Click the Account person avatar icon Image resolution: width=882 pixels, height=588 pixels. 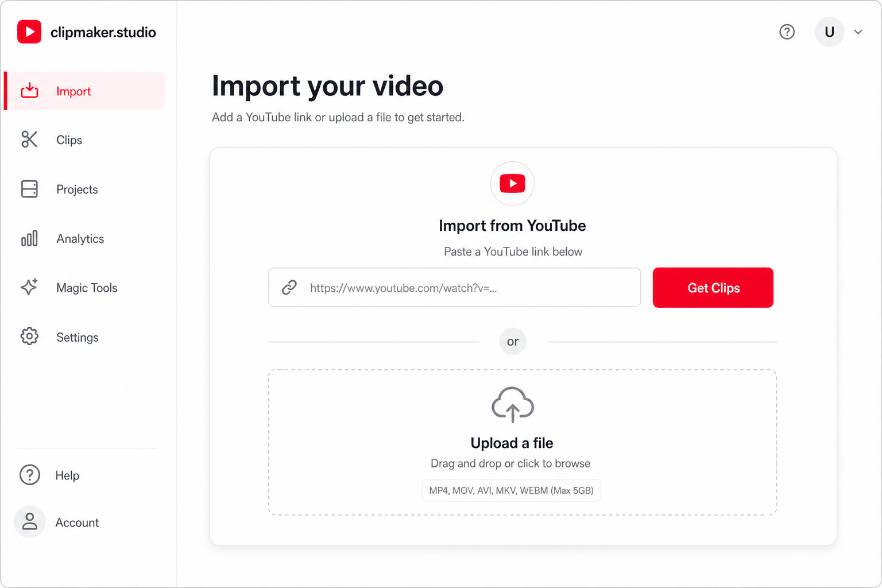click(30, 522)
